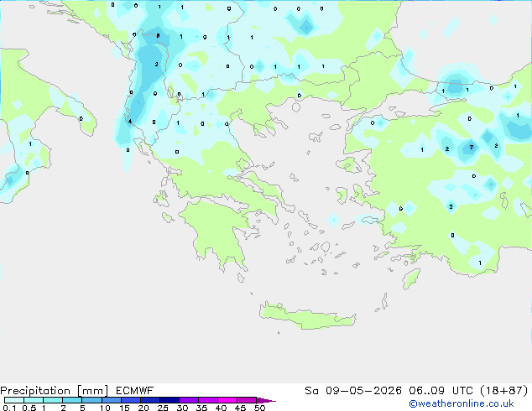This screenshot has width=532, height=411.
Task: Click the legend label '0.1'
Action: pos(9,408)
